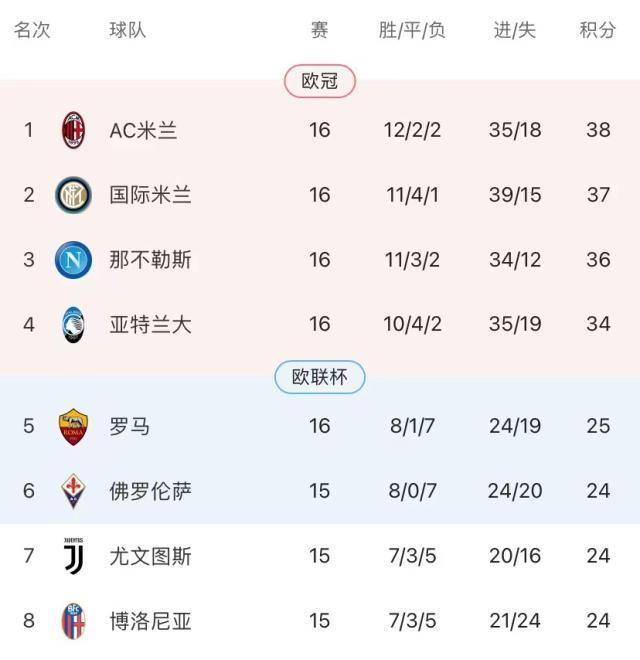This screenshot has height=660, width=640.
Task: Click the Inter Milan club logo
Action: pyautogui.click(x=74, y=194)
